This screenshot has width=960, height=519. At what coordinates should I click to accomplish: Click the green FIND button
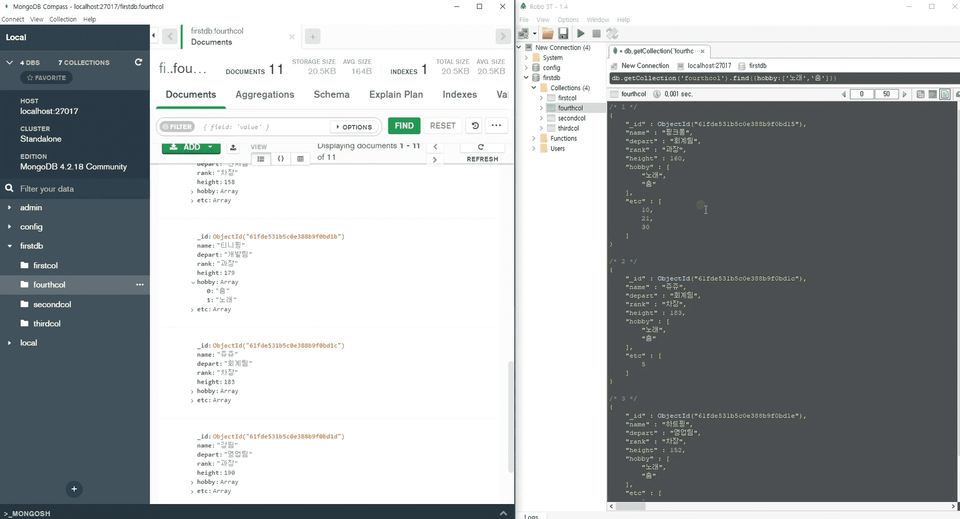point(404,125)
